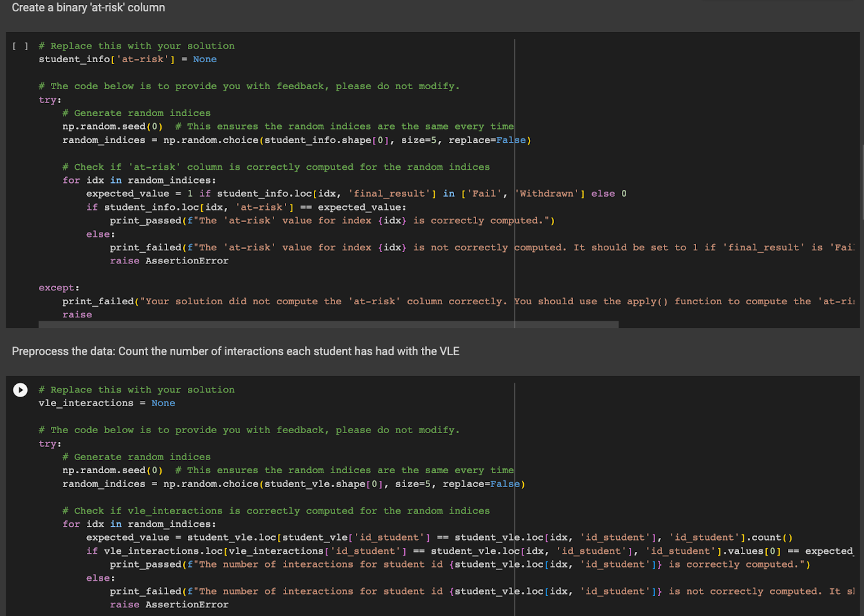Click 'raise AssertionError' in the first cell

(169, 261)
